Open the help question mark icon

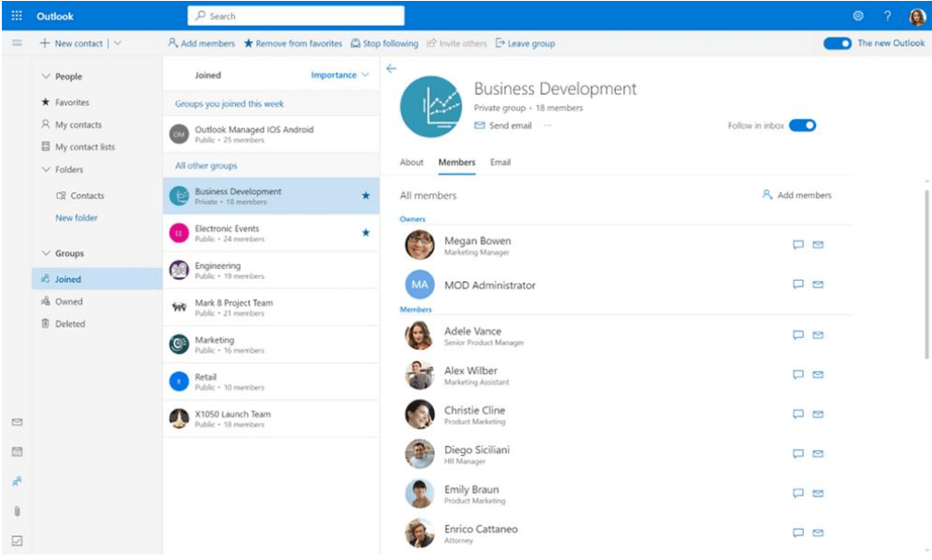click(887, 16)
